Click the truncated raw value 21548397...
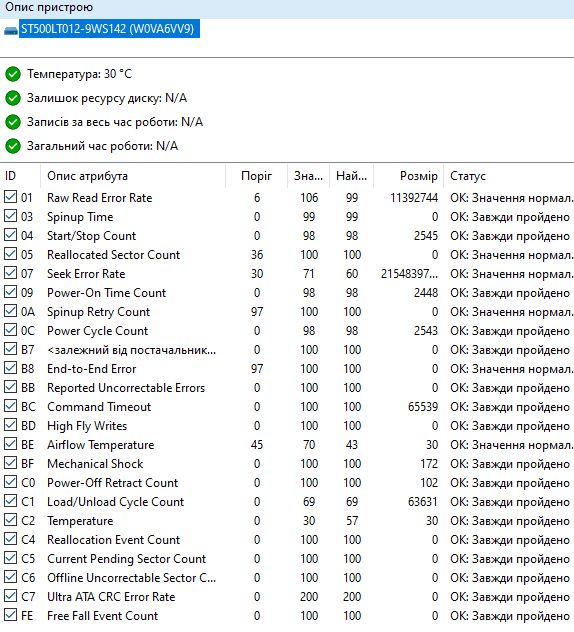 pos(409,274)
